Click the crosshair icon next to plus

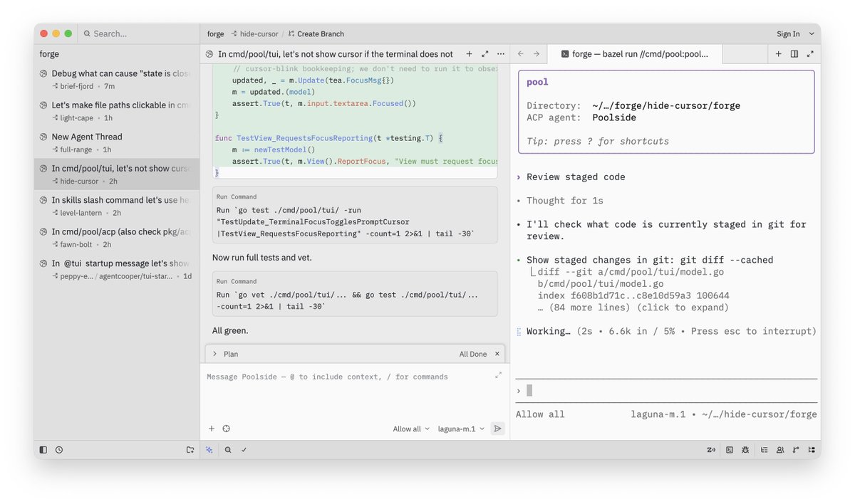[x=227, y=429]
